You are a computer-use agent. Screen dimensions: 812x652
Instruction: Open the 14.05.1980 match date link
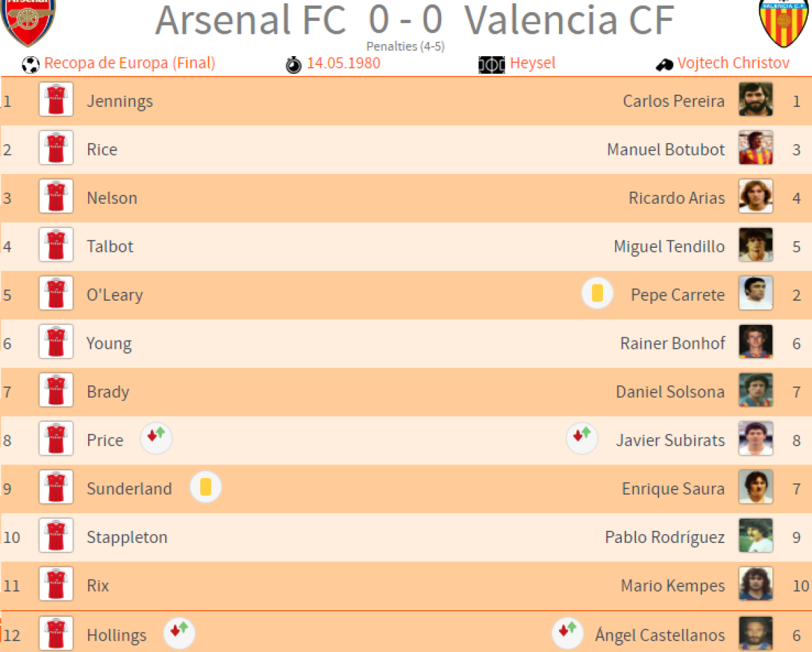tap(343, 64)
